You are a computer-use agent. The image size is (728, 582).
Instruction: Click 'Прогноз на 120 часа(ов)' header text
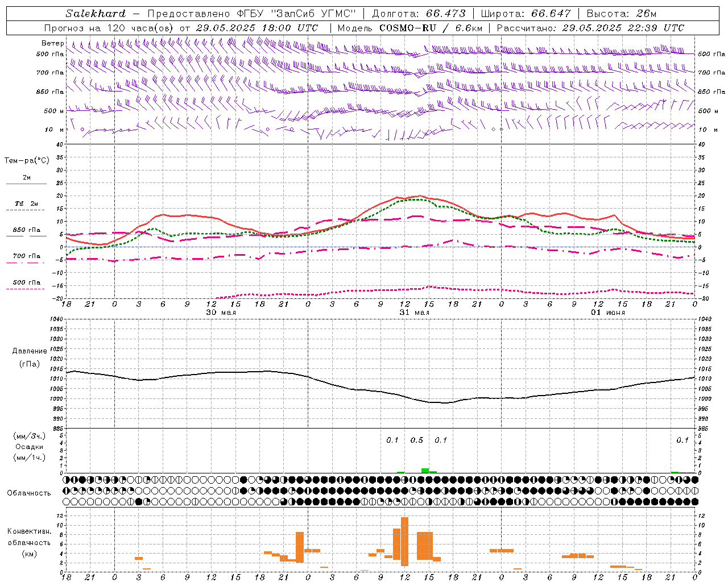click(109, 28)
